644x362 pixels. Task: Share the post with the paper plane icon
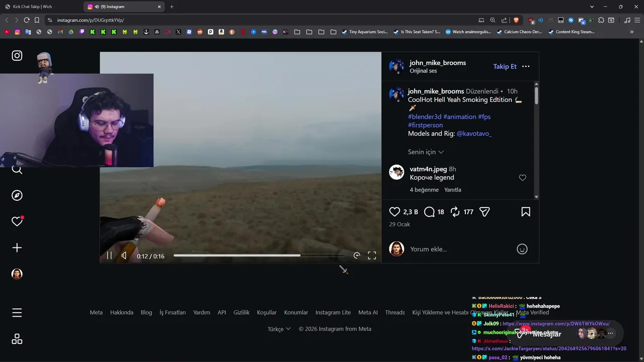click(485, 212)
